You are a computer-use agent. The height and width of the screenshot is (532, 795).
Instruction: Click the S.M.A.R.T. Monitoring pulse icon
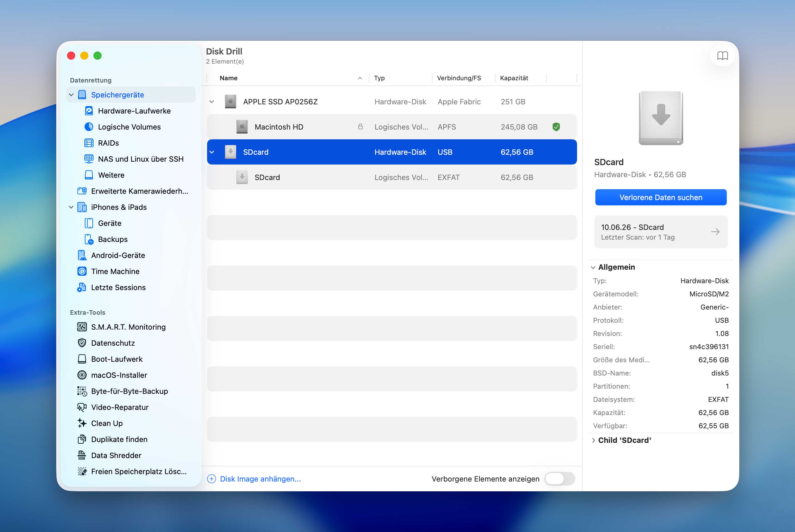82,327
